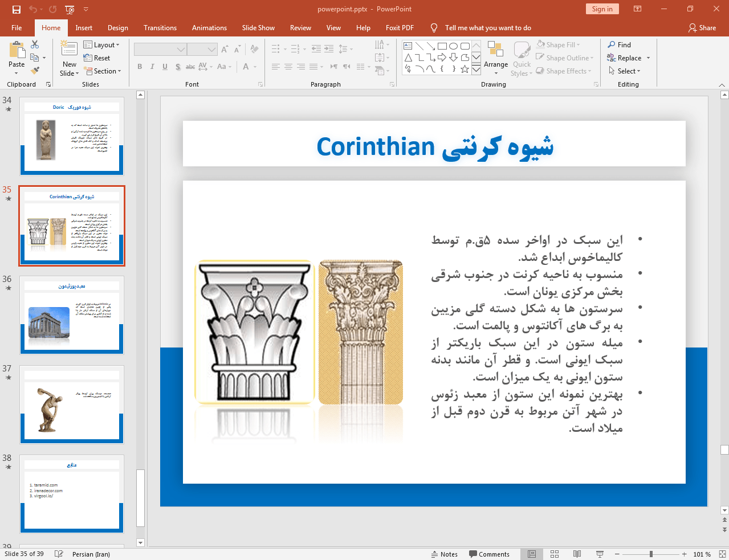Select the Oval shape in gallery

pos(453,46)
